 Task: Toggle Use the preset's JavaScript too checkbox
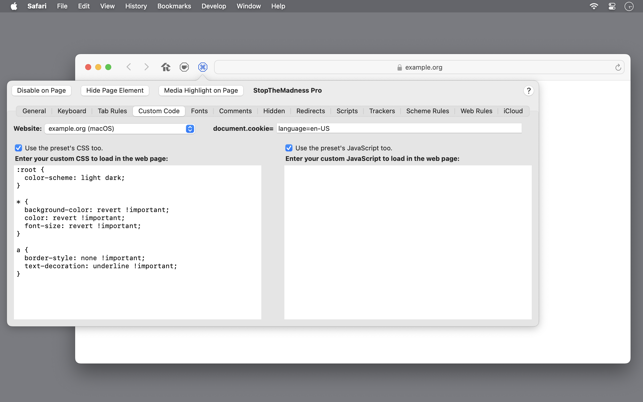point(289,148)
